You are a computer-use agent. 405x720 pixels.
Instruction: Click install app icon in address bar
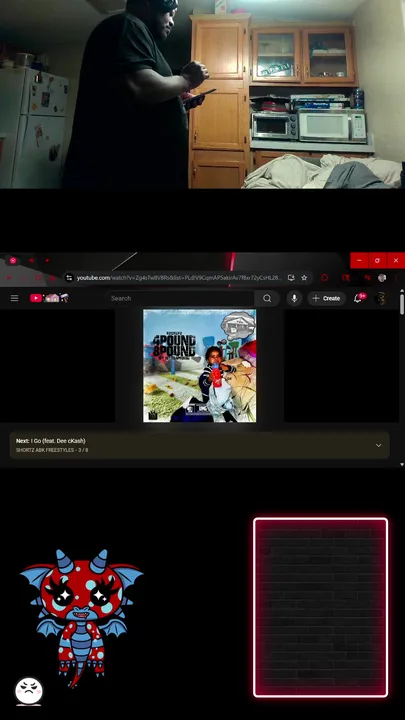pos(291,278)
